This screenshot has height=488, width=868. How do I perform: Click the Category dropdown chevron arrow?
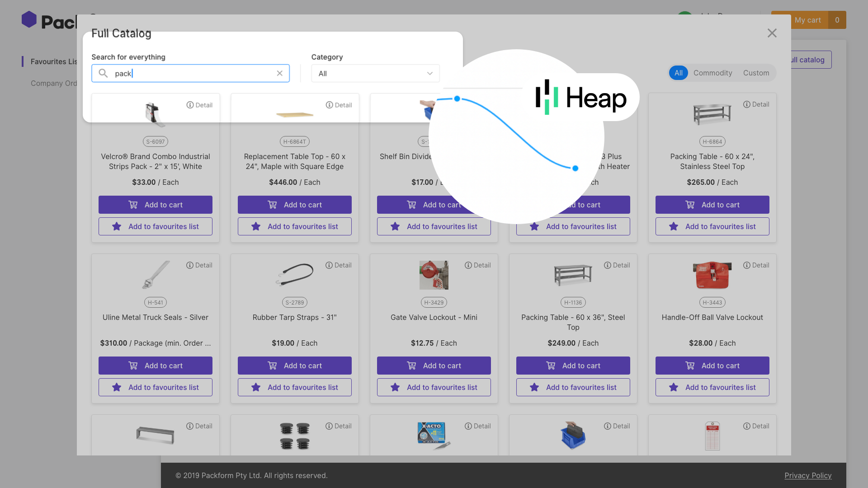(429, 73)
